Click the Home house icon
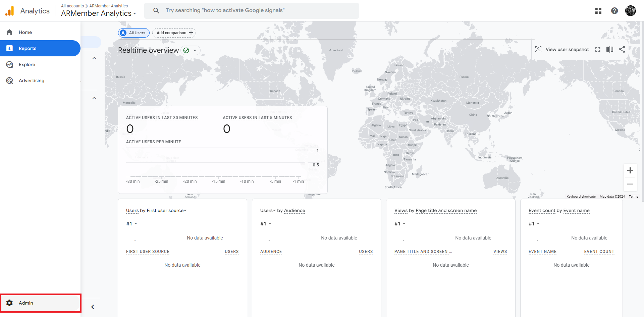Image resolution: width=644 pixels, height=317 pixels. 9,32
